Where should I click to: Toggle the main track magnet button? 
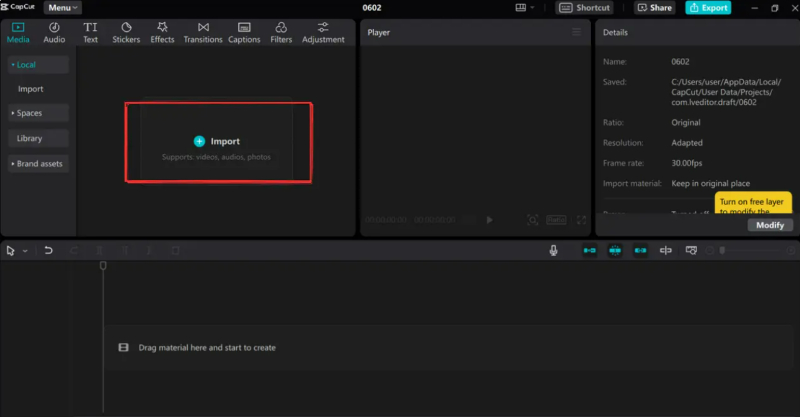(590, 250)
